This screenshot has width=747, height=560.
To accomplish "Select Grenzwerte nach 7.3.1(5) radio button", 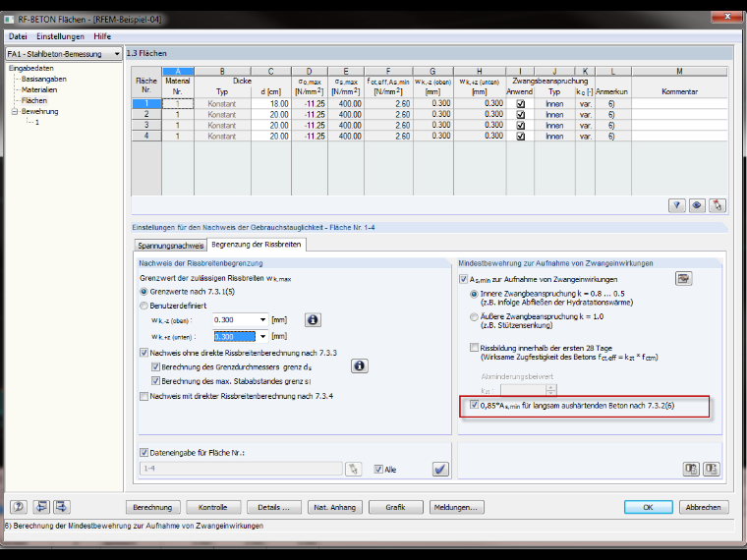I will click(x=144, y=292).
